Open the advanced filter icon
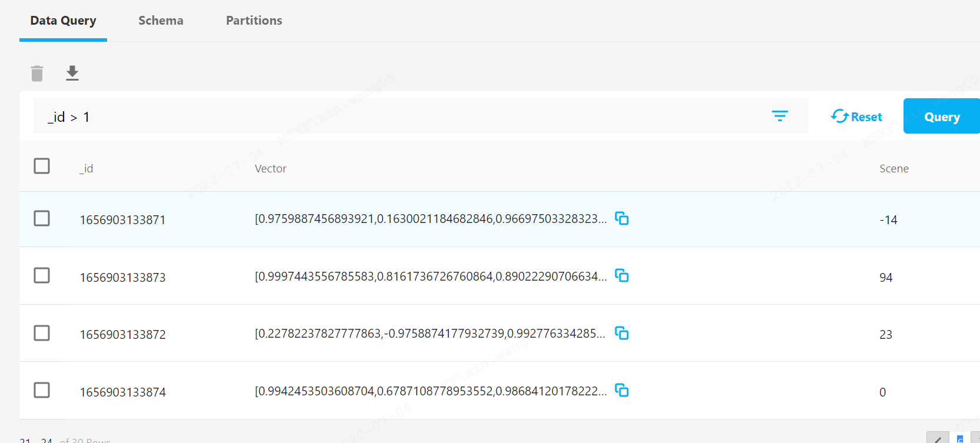Screen dimensions: 980x443 pos(780,116)
